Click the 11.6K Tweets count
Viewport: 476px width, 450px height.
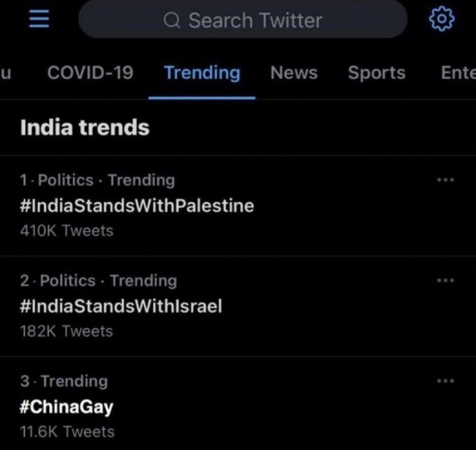click(x=67, y=431)
